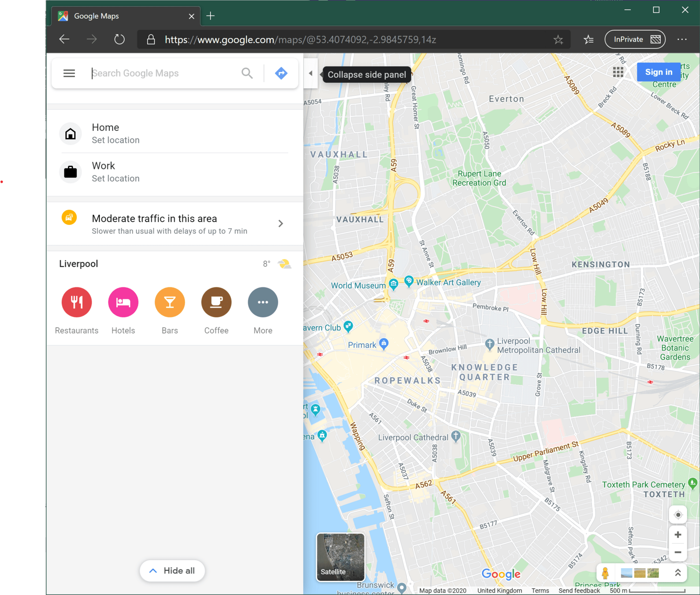Click the United Kingdom link

click(499, 591)
